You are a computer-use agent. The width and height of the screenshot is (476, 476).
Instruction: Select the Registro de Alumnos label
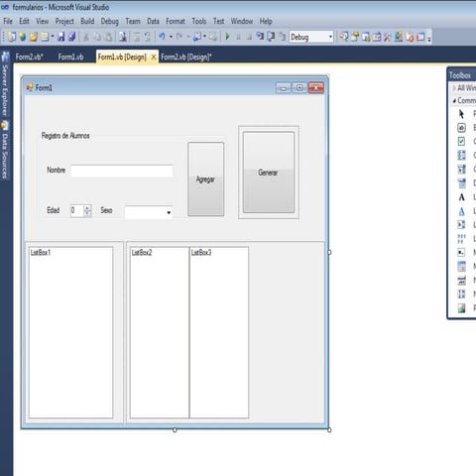pos(65,136)
